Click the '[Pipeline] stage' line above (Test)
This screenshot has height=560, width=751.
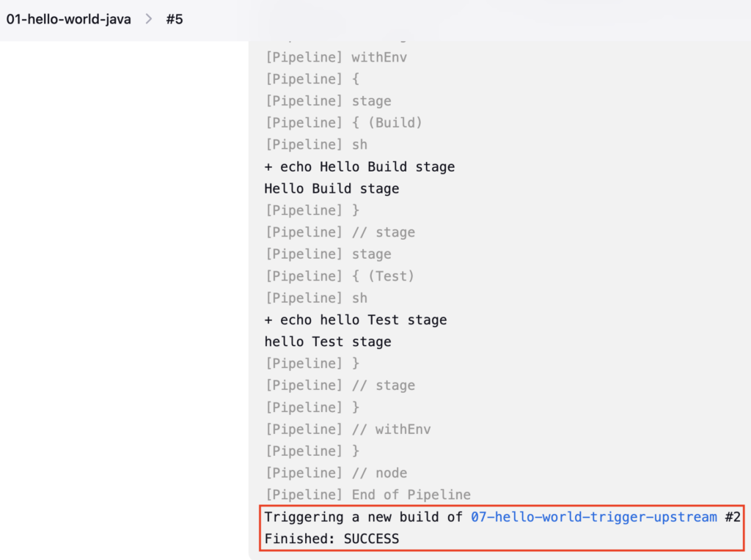click(x=328, y=254)
